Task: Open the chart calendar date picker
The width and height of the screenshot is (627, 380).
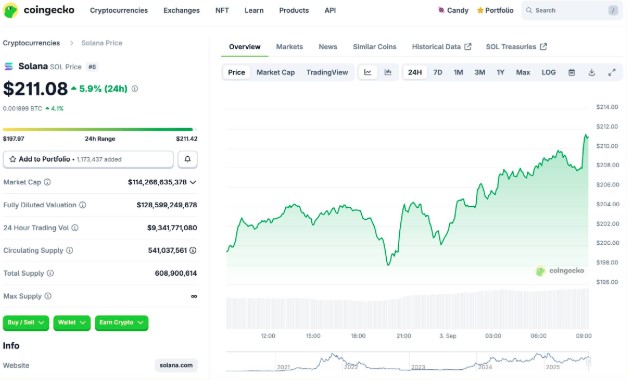Action: [571, 72]
